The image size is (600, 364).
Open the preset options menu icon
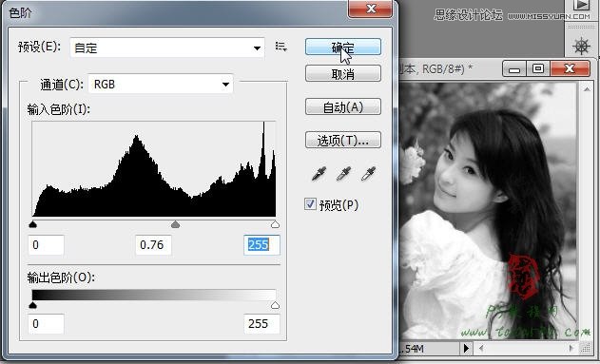281,47
